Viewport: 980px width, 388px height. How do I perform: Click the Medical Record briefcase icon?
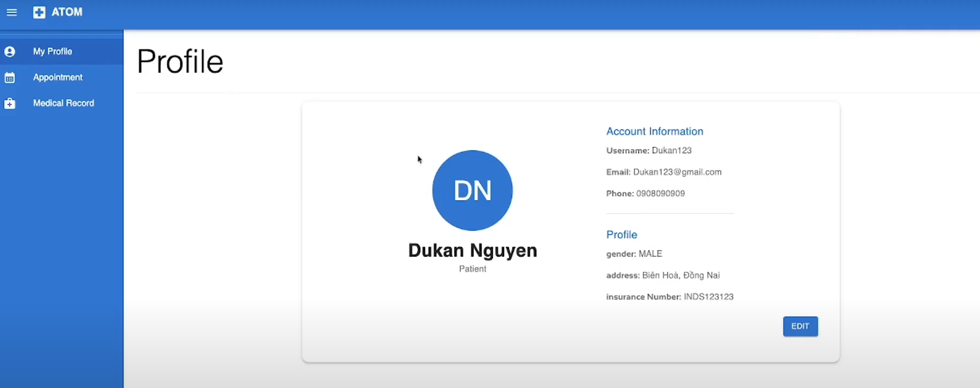[x=10, y=103]
